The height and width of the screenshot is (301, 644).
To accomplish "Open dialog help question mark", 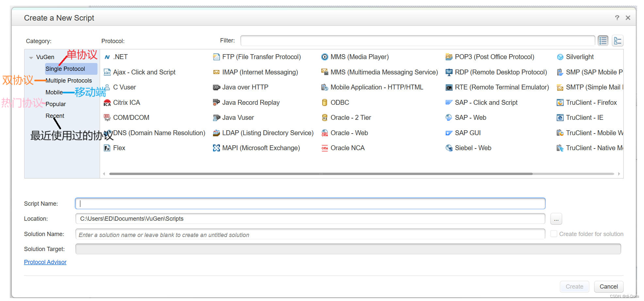I will (x=617, y=18).
